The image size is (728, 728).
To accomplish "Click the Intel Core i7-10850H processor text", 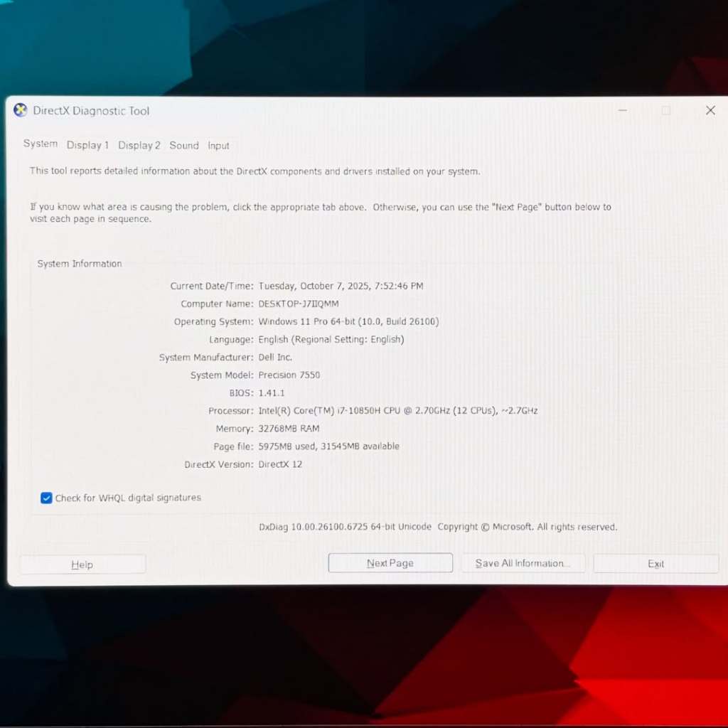I will click(x=397, y=411).
